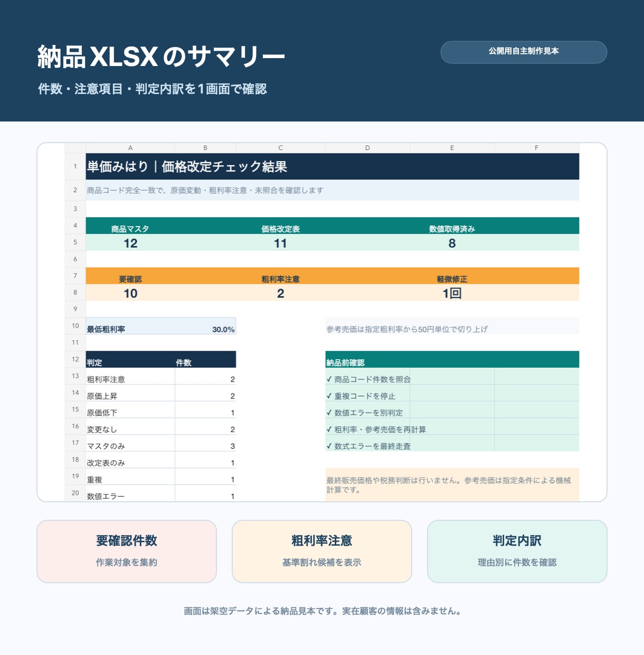Select column B header
This screenshot has height=655, width=644.
click(205, 148)
